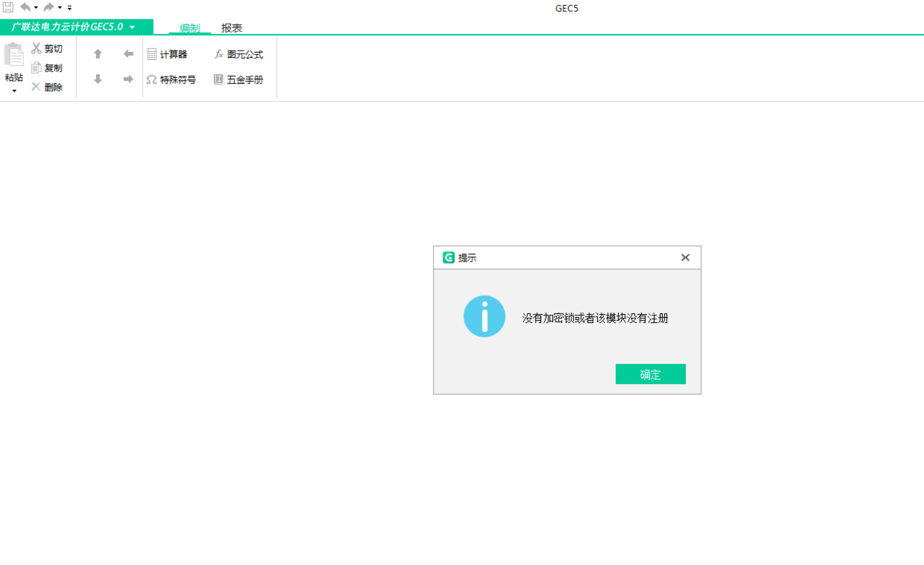Open the 五金手册 hardware handbook
Image resolution: width=924 pixels, height=565 pixels.
[x=239, y=80]
